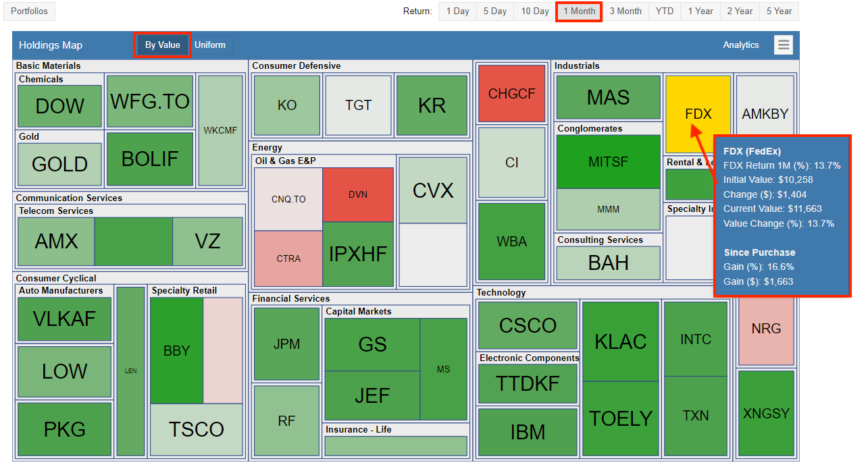868x469 pixels.
Task: Click the FDX holding tile
Action: pyautogui.click(x=698, y=114)
